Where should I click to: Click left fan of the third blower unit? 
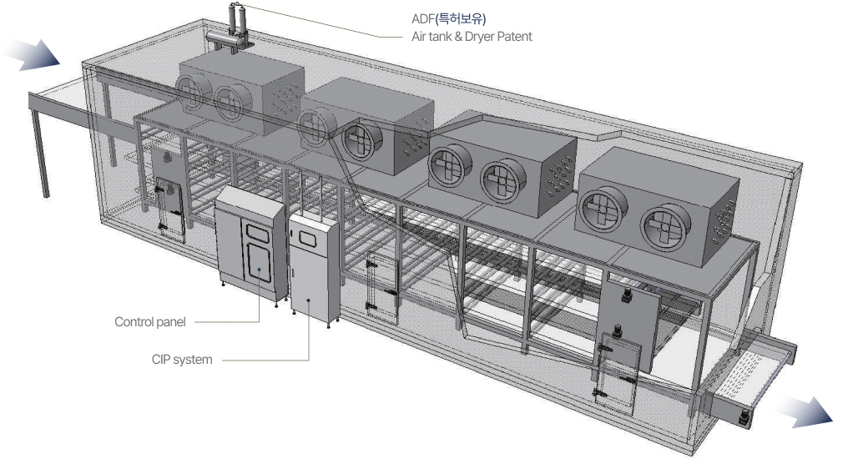coord(450,168)
